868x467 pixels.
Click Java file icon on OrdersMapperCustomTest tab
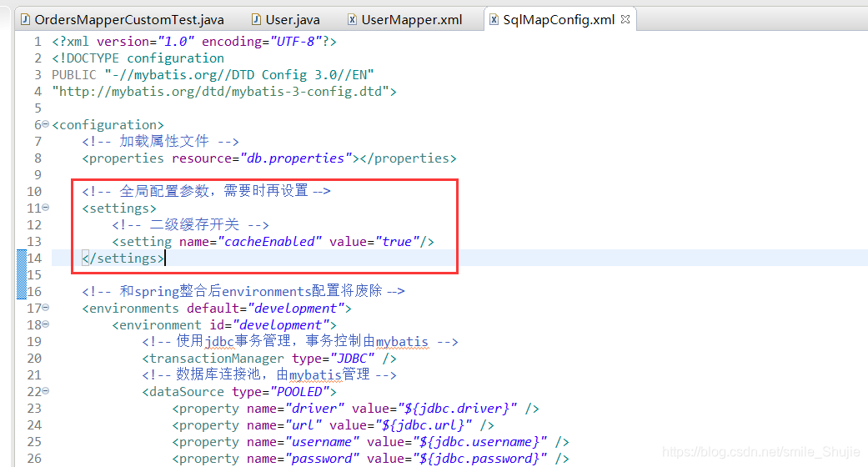pyautogui.click(x=26, y=20)
